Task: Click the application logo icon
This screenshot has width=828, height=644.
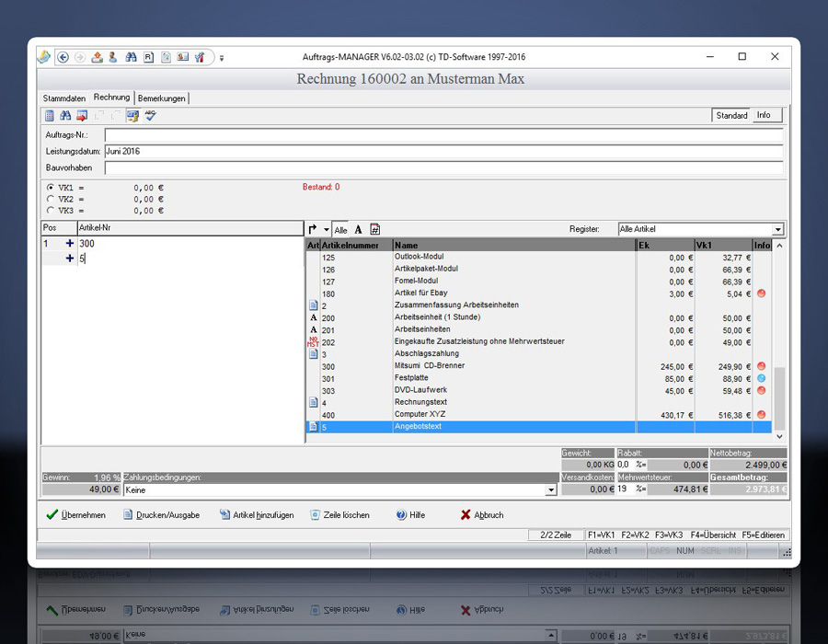Action: point(44,56)
